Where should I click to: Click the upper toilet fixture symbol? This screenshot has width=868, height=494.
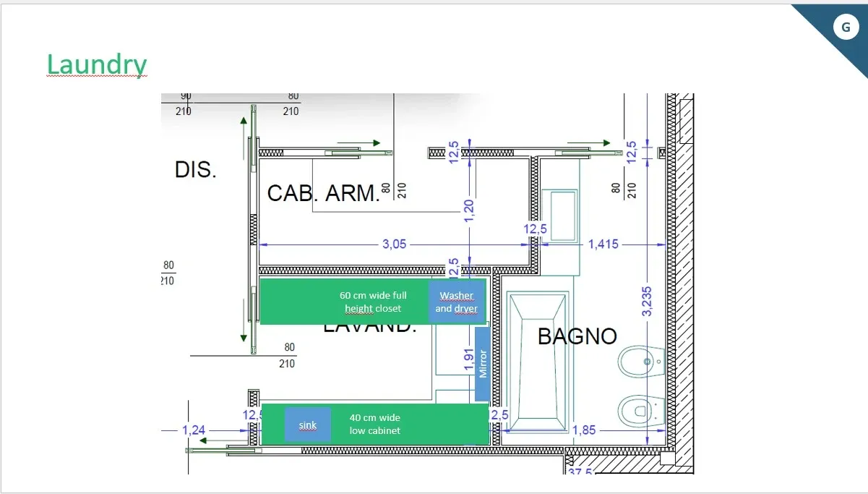pyautogui.click(x=642, y=361)
